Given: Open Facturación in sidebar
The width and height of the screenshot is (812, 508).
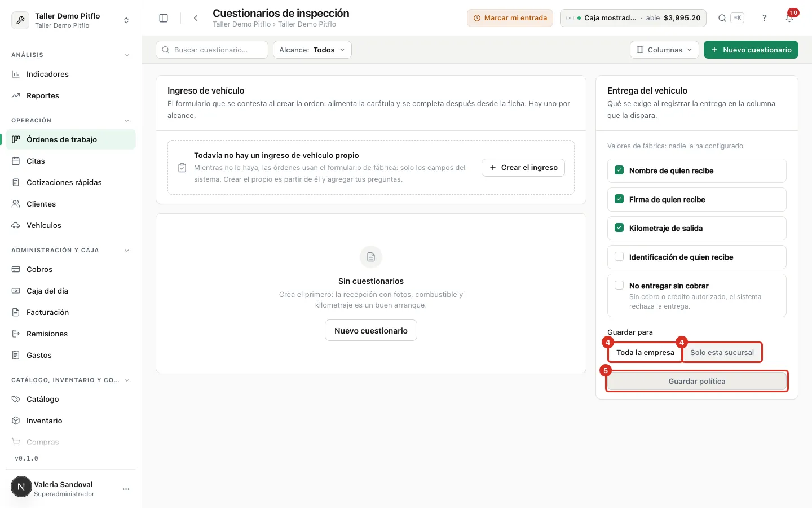Looking at the screenshot, I should point(71,312).
